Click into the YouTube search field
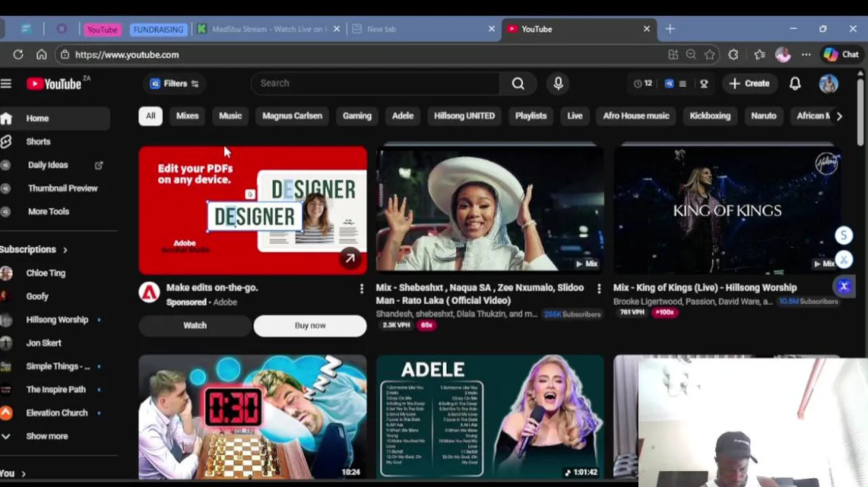This screenshot has height=487, width=868. click(x=375, y=83)
